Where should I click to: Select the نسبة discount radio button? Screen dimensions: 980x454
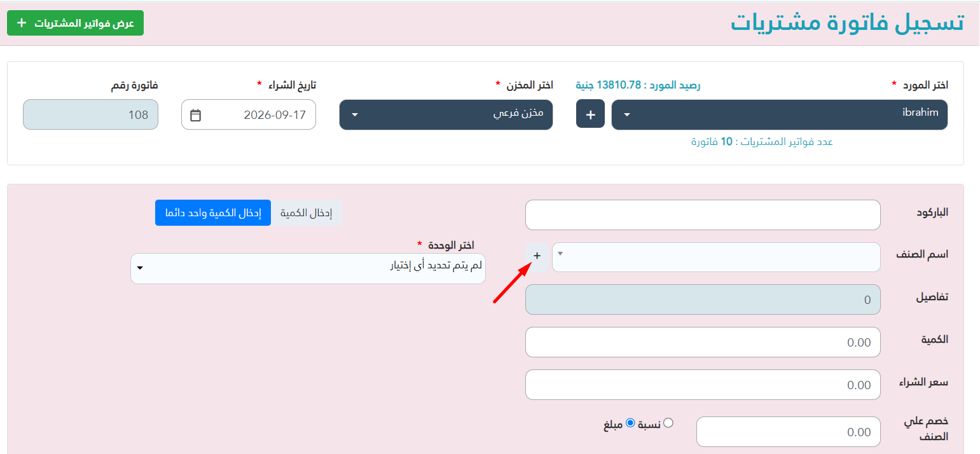coord(668,423)
